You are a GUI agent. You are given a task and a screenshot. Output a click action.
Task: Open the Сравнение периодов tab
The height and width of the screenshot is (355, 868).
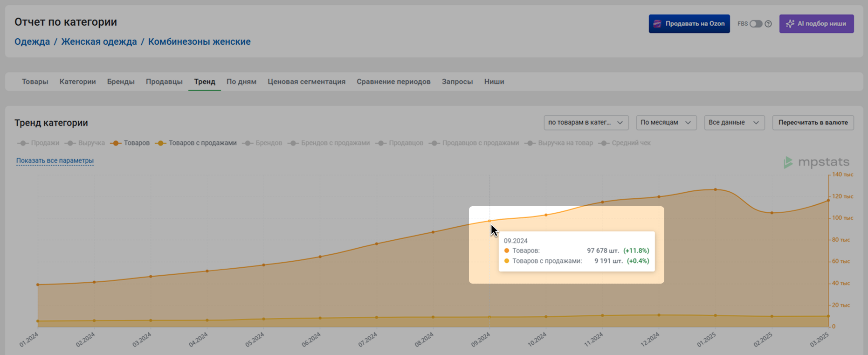click(x=393, y=82)
